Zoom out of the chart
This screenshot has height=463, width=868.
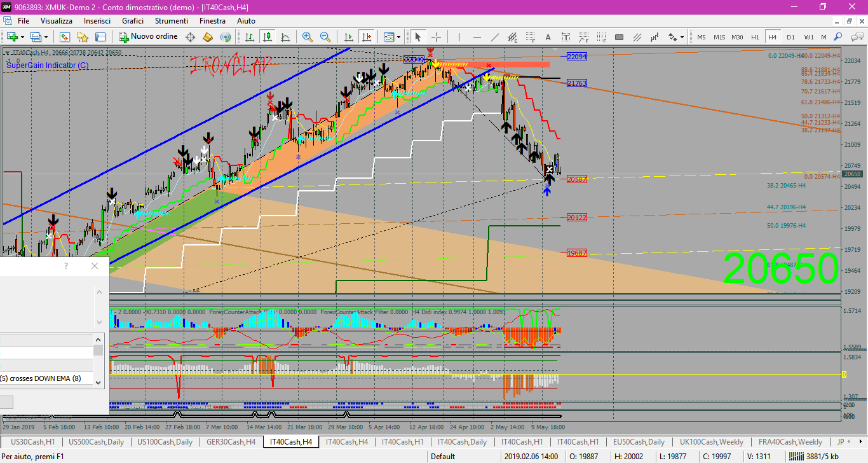pyautogui.click(x=325, y=37)
